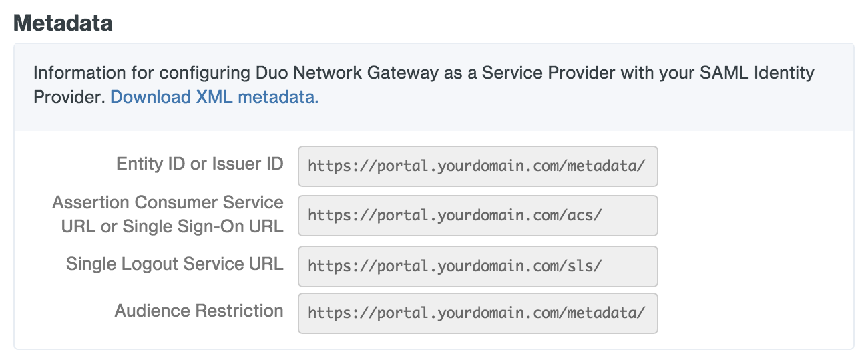Click the "URL or Single Sign-On URL" label line
The image size is (868, 358).
pos(172,226)
